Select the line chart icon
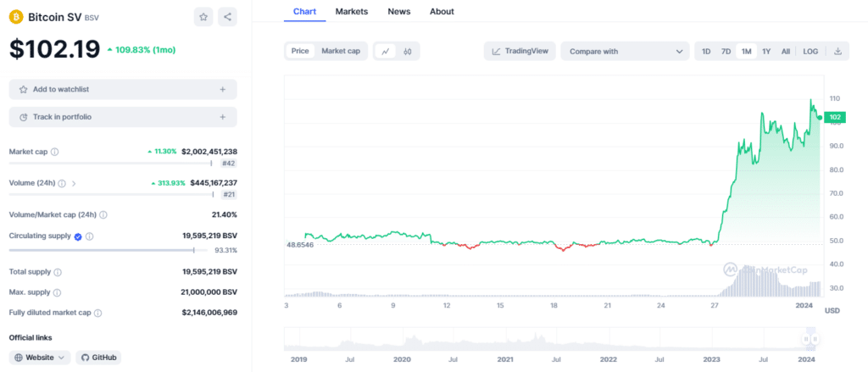 click(386, 52)
